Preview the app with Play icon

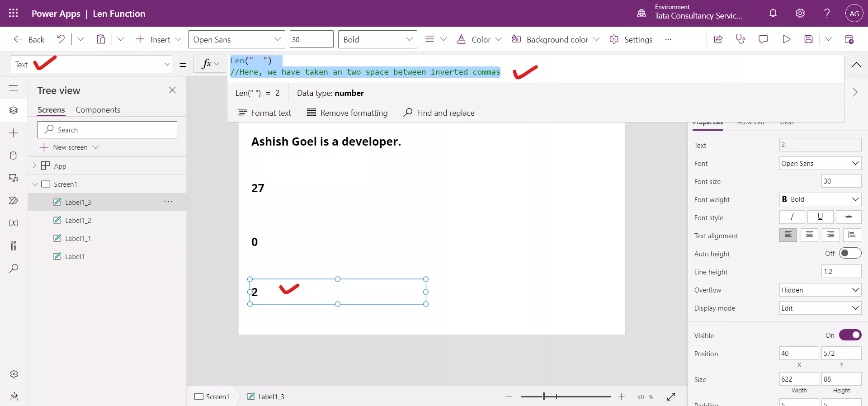tap(786, 39)
